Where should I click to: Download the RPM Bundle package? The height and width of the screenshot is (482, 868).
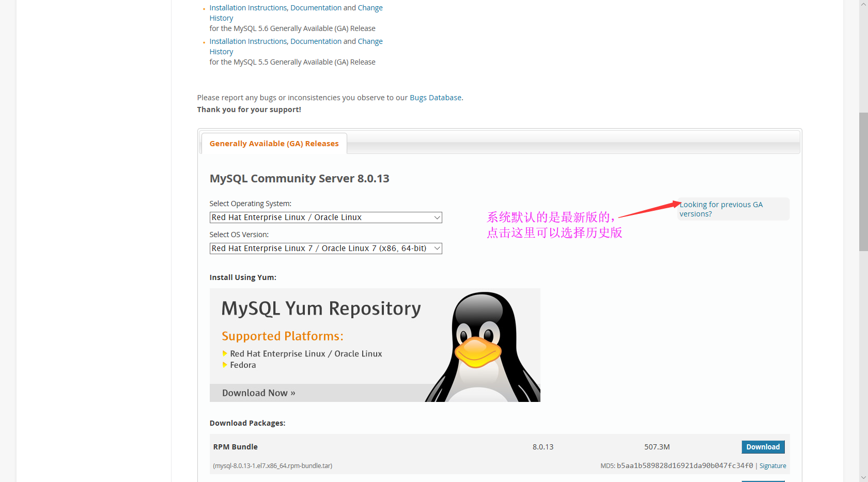tap(763, 447)
